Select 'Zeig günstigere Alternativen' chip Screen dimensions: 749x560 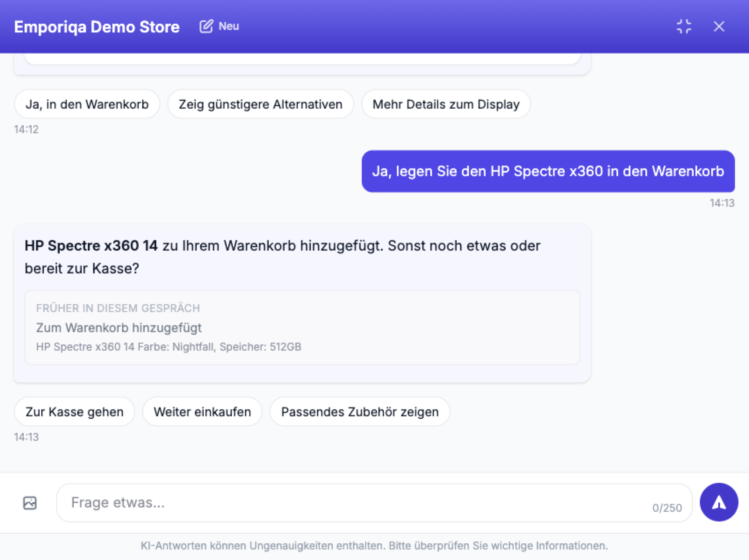(x=260, y=104)
